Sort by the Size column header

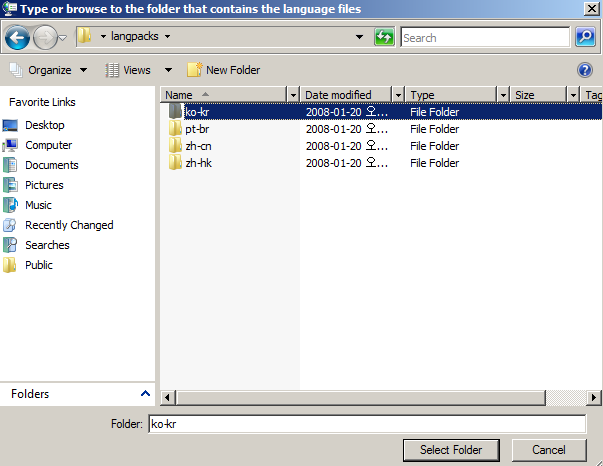[x=538, y=95]
